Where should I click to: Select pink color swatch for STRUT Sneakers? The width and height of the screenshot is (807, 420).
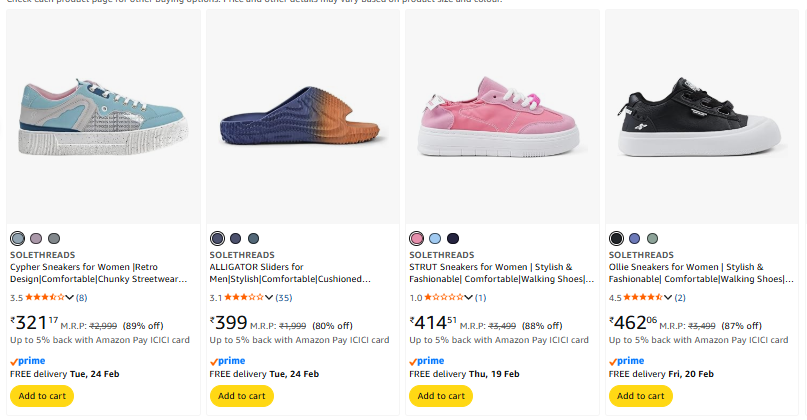pyautogui.click(x=417, y=238)
